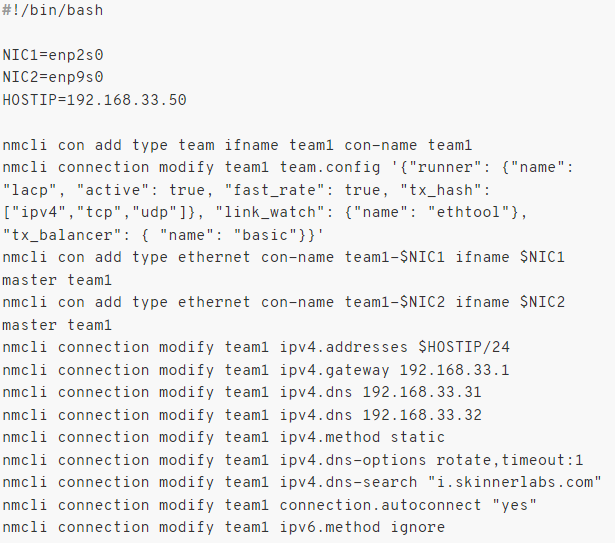
Task: Click the "tx_balancer" basic text
Action: pyautogui.click(x=163, y=235)
